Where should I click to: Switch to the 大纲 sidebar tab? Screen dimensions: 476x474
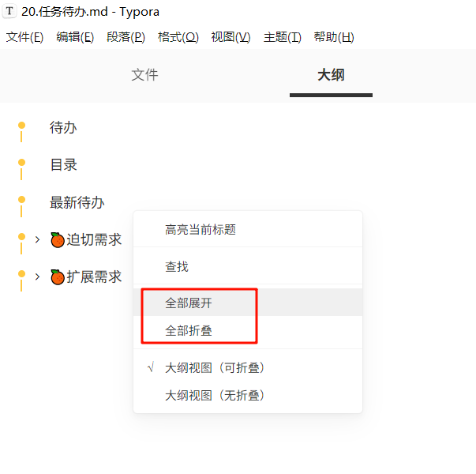[x=331, y=75]
